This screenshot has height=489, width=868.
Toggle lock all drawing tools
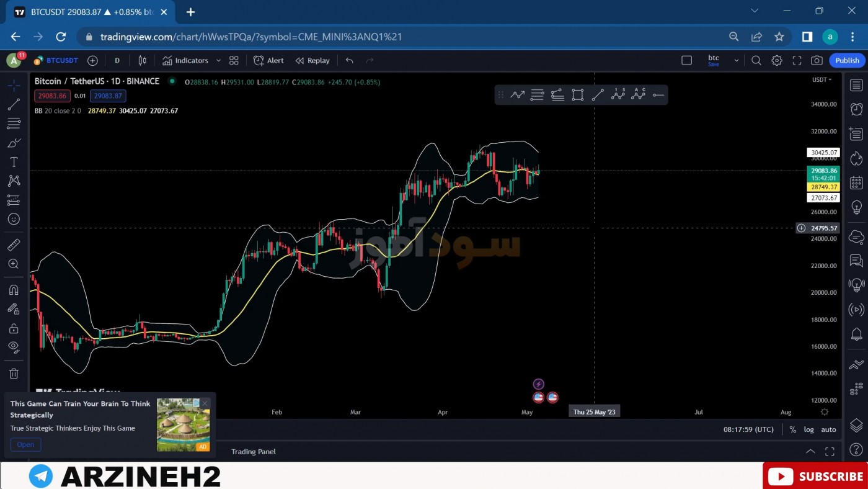[14, 328]
